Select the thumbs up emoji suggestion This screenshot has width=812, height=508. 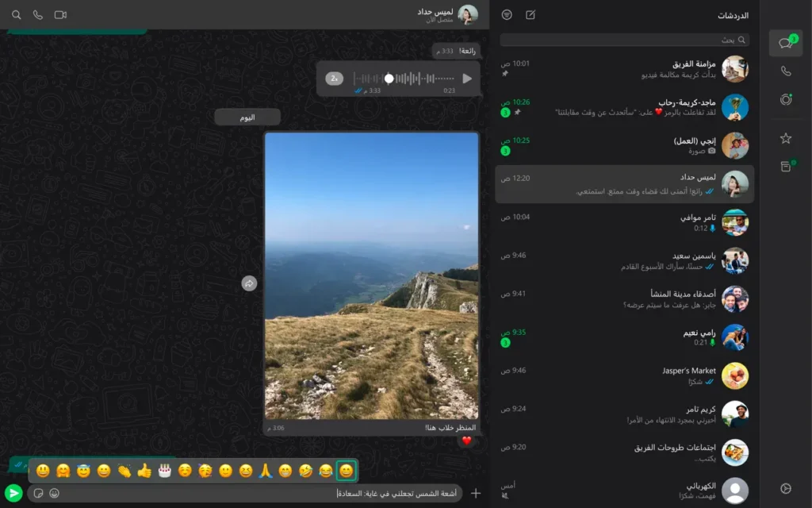click(144, 471)
